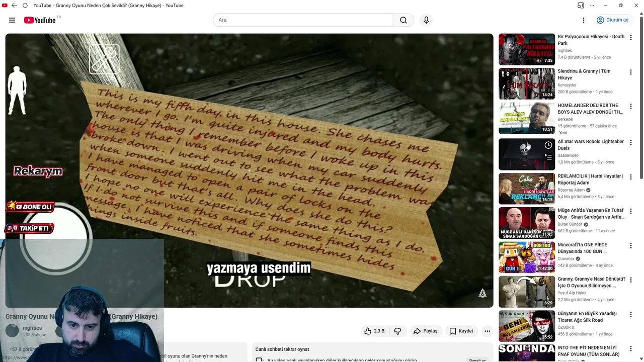Screen dimensions: 644x362
Task: Click the search magnifier button
Action: 404,20
